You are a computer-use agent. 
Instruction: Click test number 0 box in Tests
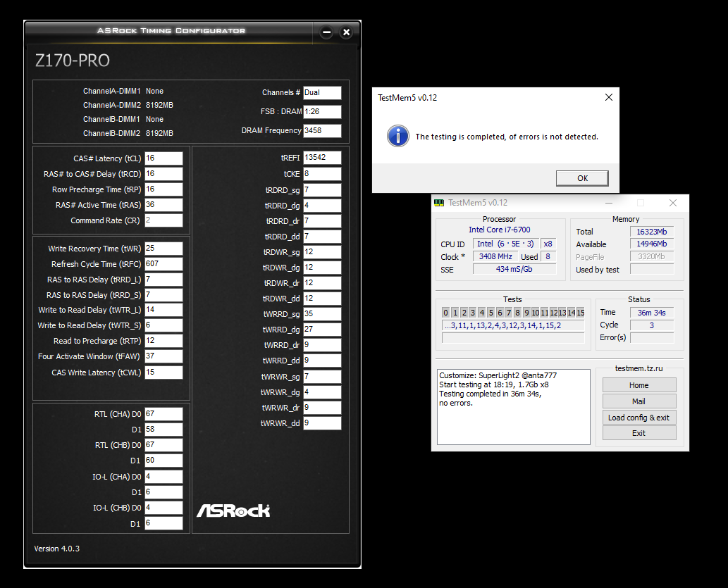(445, 313)
